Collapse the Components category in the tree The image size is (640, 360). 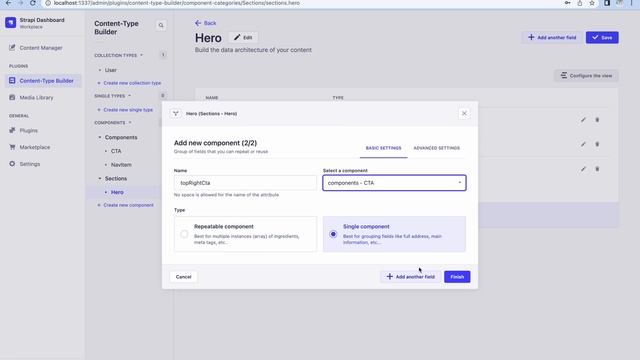tap(118, 138)
